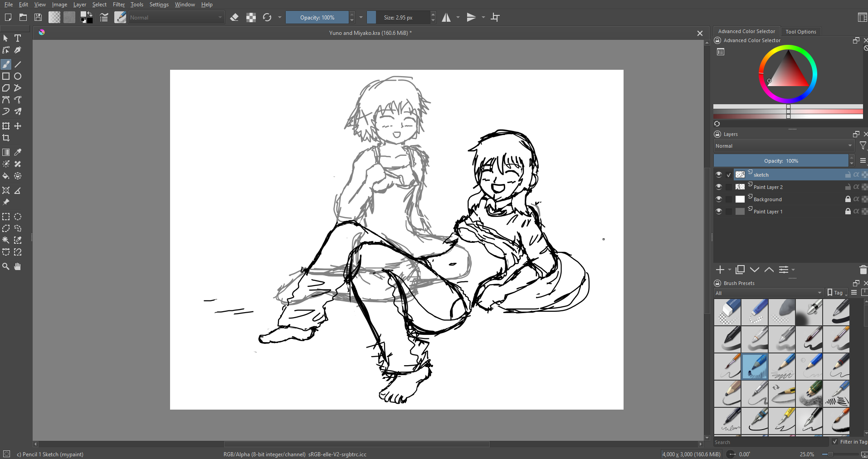Open the Settings menu

click(x=159, y=5)
